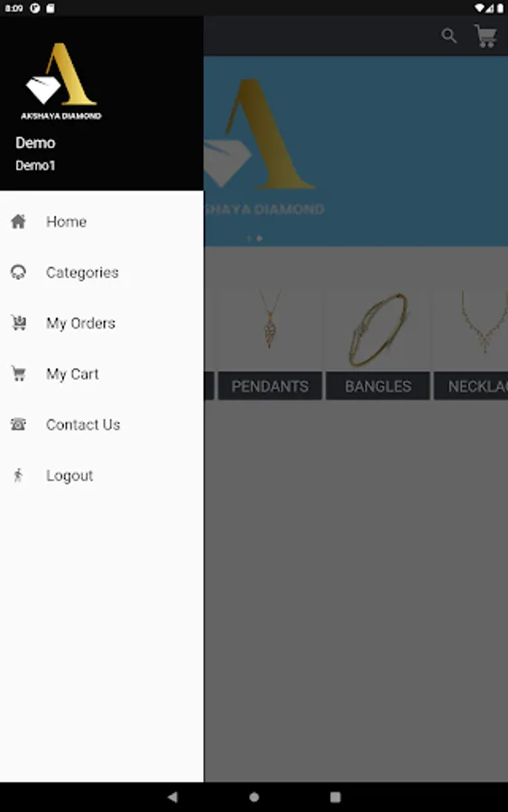Tap the Logout walking-person icon
This screenshot has height=812, width=508.
(19, 475)
